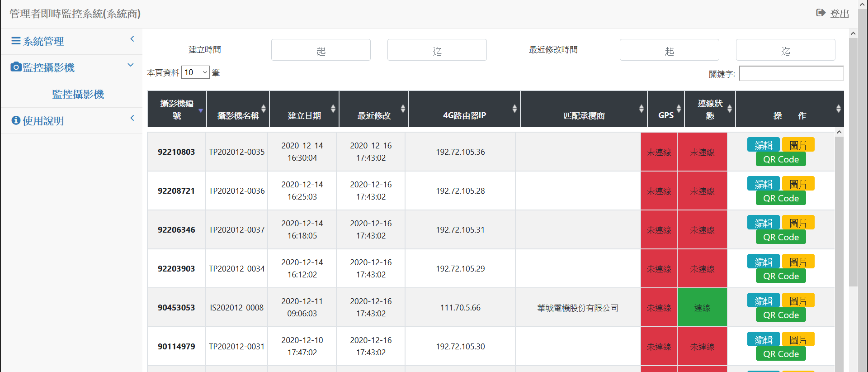Open QR Code for camera 90114979
The image size is (868, 372).
pyautogui.click(x=781, y=354)
